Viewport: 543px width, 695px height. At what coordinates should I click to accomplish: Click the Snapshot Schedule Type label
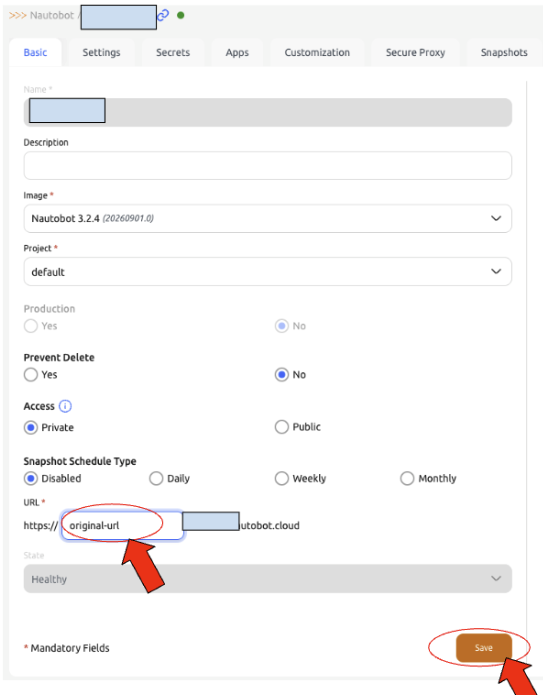pos(80,461)
